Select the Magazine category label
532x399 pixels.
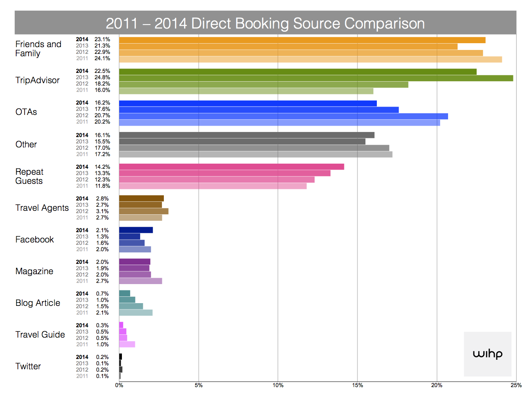pos(34,271)
